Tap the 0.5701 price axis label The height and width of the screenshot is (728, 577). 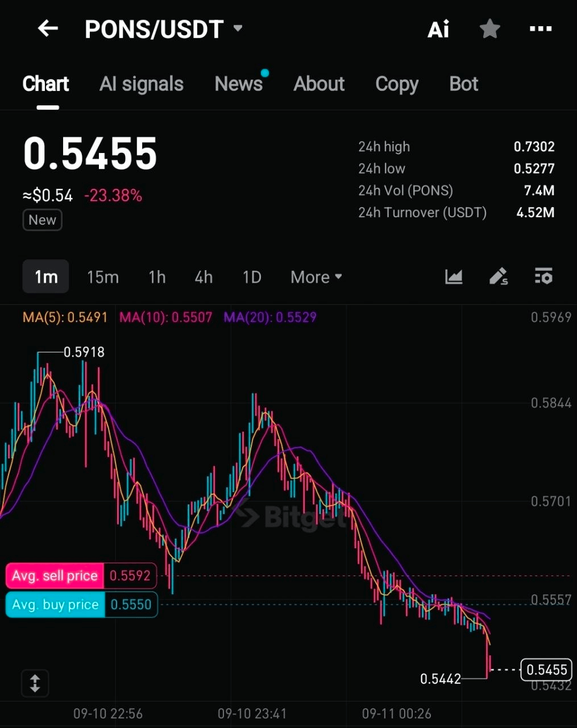551,501
